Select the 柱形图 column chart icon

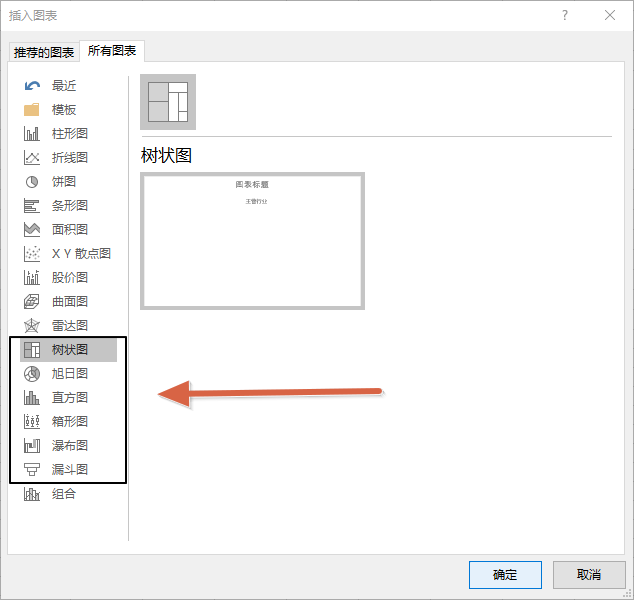[32, 134]
